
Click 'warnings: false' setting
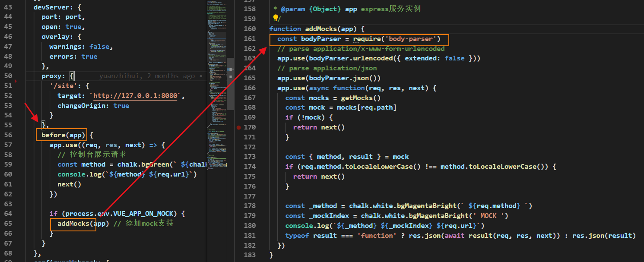point(79,47)
